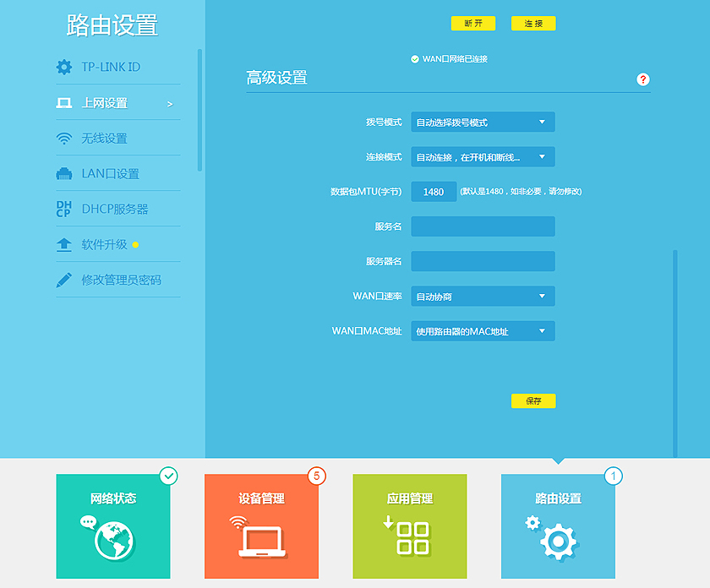Open the help question mark icon

pyautogui.click(x=643, y=79)
